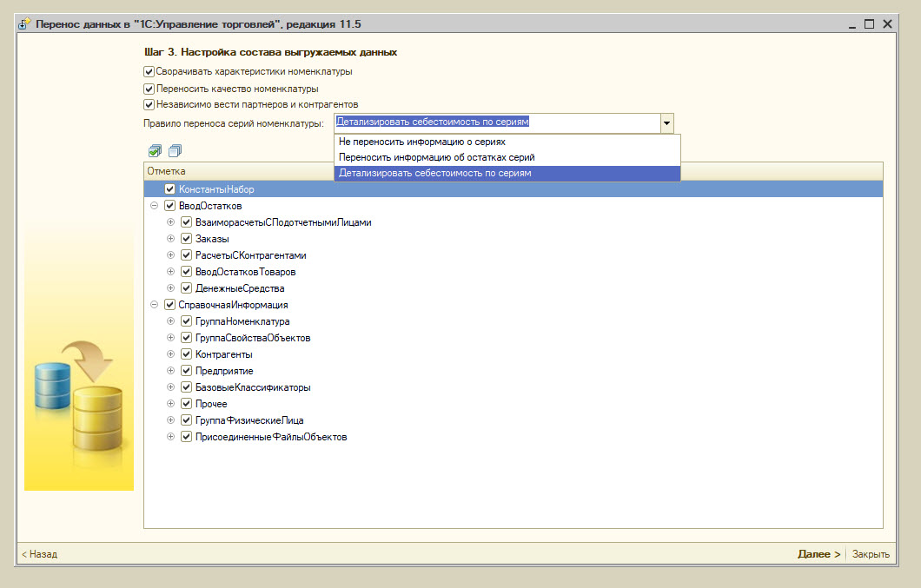Toggle 'Сворачивать характеристики номенклатуры' checkbox
The image size is (921, 588).
click(x=149, y=72)
